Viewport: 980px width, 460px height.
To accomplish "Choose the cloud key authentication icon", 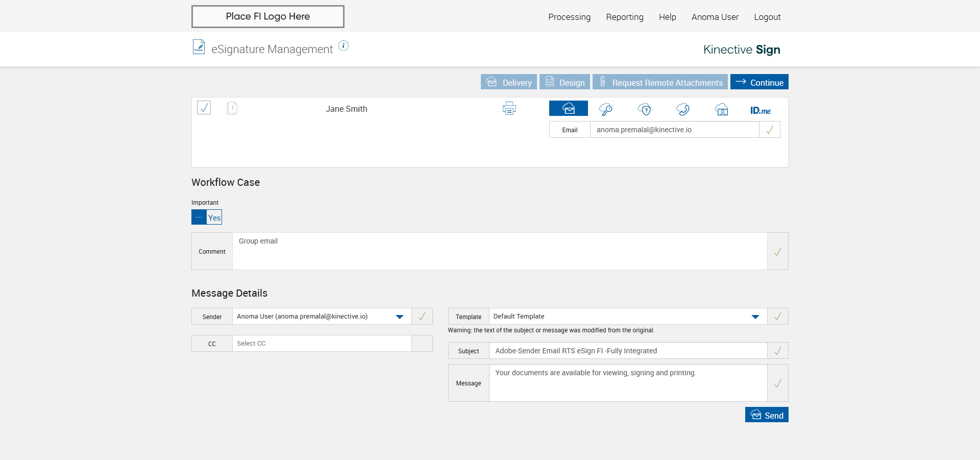I will tap(606, 109).
